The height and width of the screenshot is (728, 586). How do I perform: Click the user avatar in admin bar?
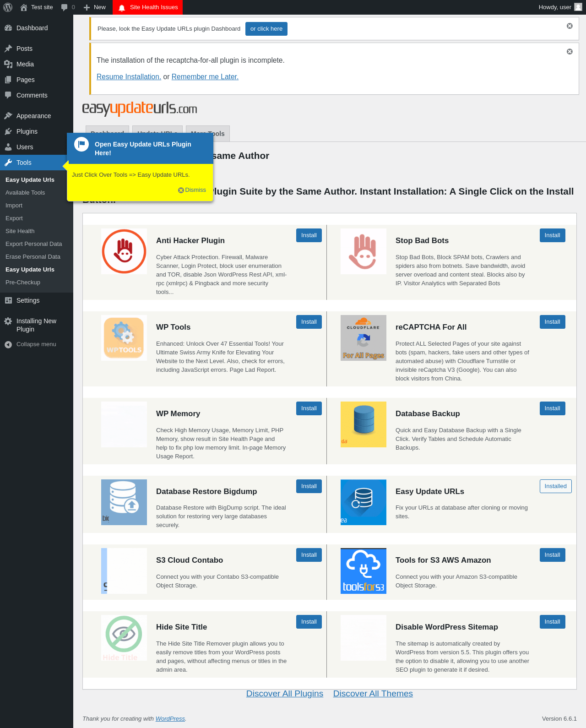coord(578,7)
